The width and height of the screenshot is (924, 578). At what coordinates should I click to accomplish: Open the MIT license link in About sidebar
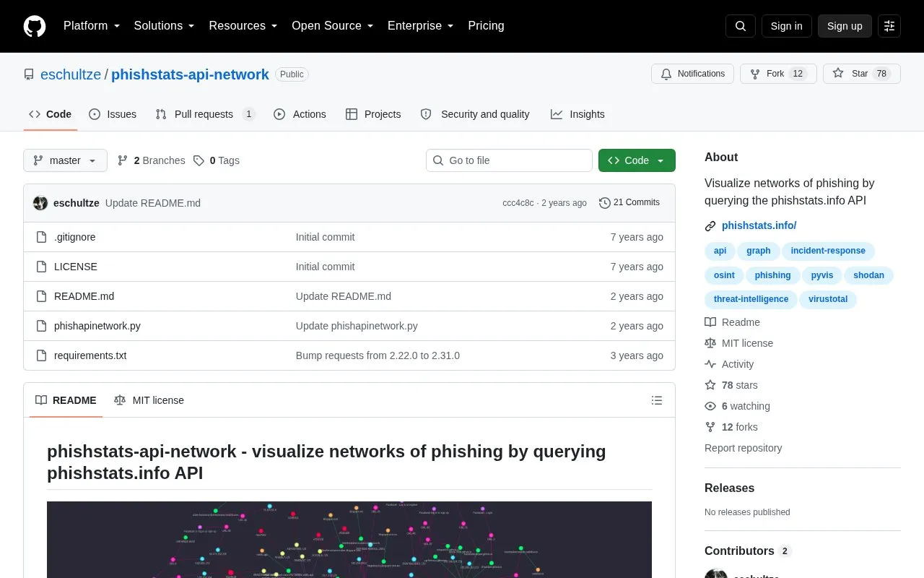pos(739,343)
